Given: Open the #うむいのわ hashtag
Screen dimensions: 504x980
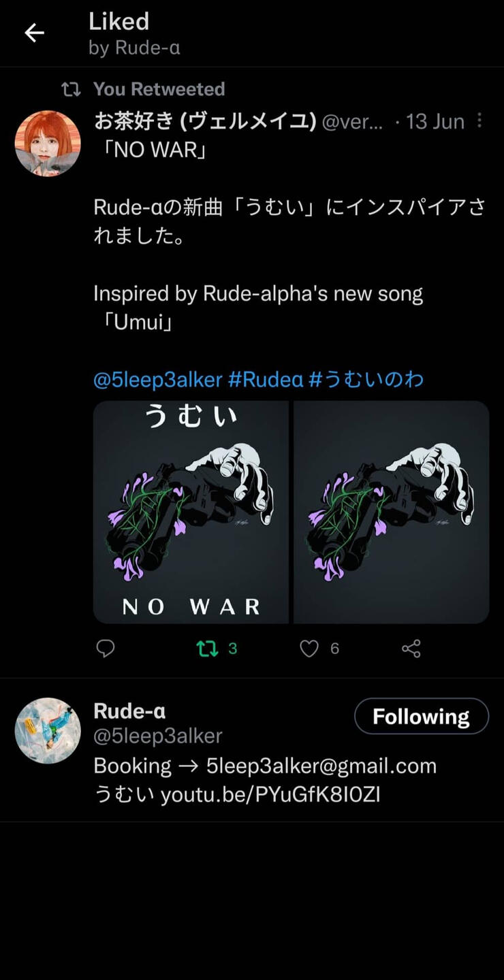Looking at the screenshot, I should (366, 379).
